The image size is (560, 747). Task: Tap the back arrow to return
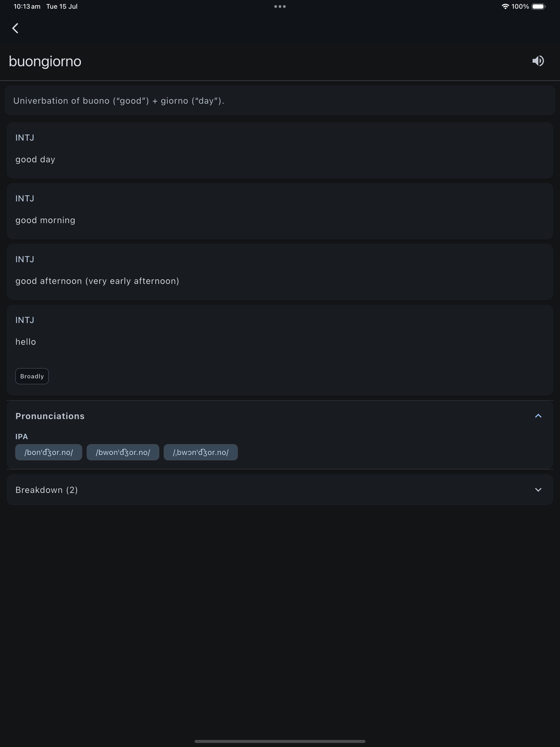point(15,28)
